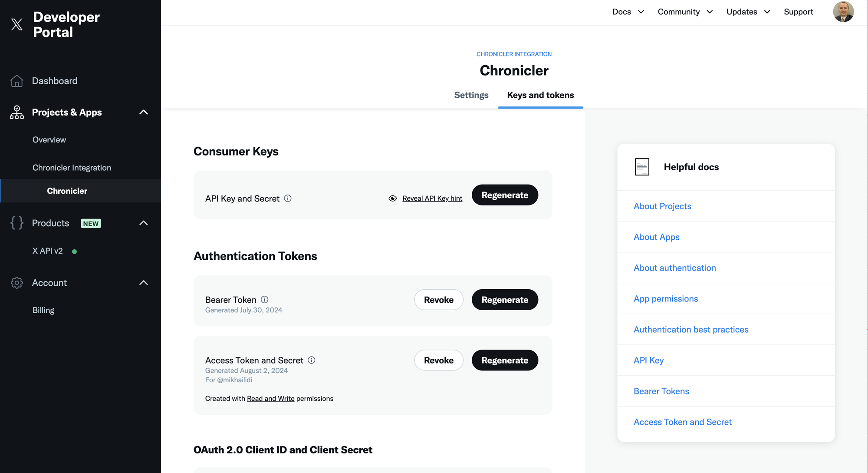The height and width of the screenshot is (473, 868).
Task: Click the eye icon to reveal API Key hint
Action: (x=392, y=198)
